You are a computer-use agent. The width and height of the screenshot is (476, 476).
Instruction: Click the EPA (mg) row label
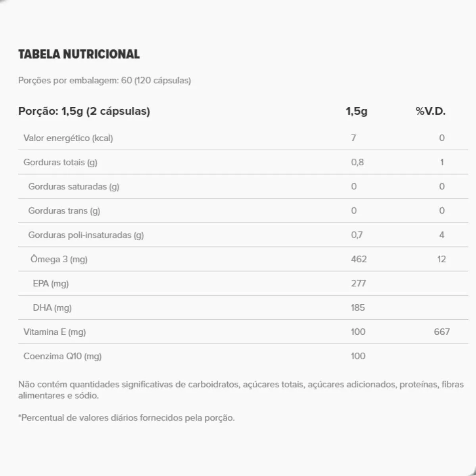click(x=51, y=284)
